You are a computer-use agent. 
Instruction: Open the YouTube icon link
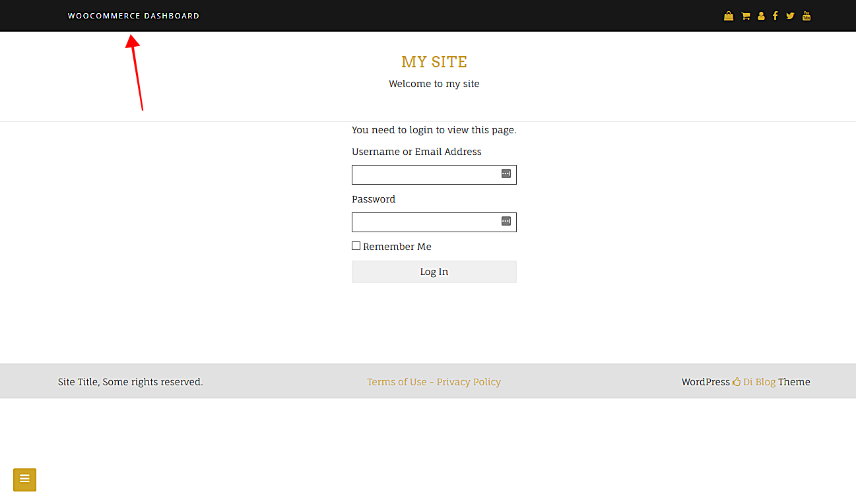807,16
